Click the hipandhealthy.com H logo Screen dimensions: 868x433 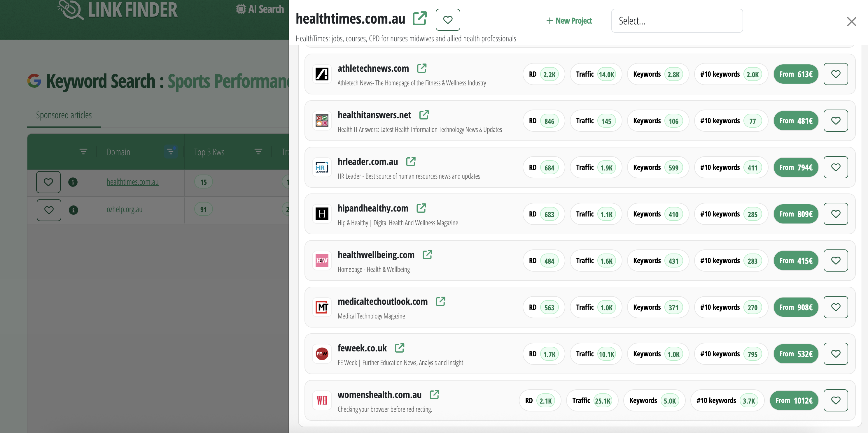point(322,214)
